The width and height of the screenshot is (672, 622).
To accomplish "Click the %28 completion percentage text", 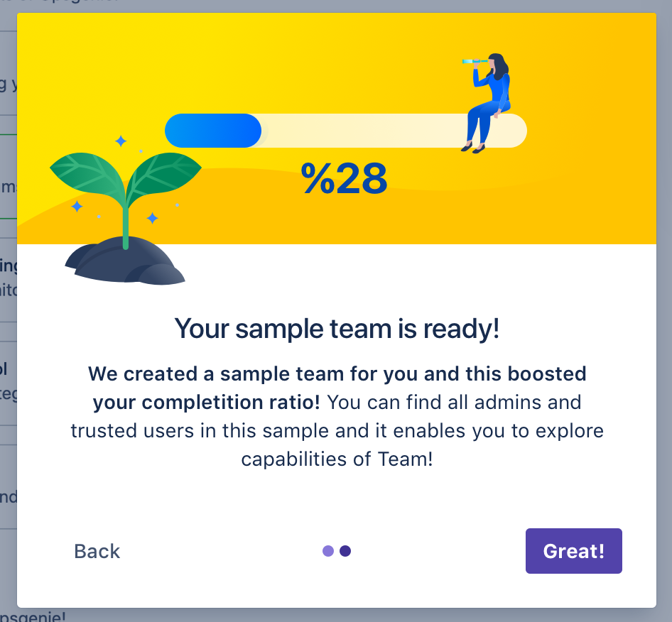I will 344,179.
